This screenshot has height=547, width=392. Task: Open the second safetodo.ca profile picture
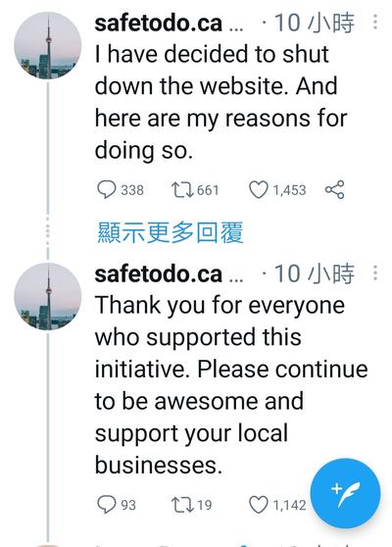tap(48, 296)
